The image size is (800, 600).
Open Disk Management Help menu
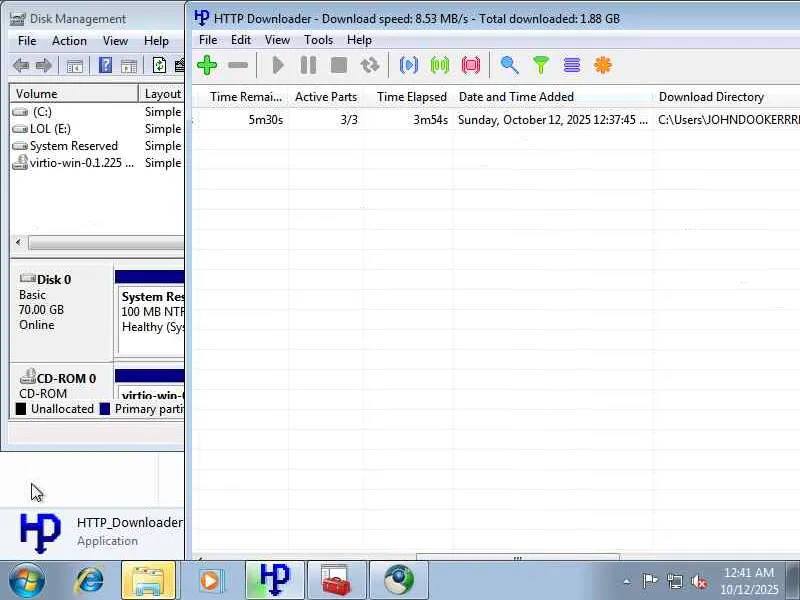pyautogui.click(x=156, y=41)
